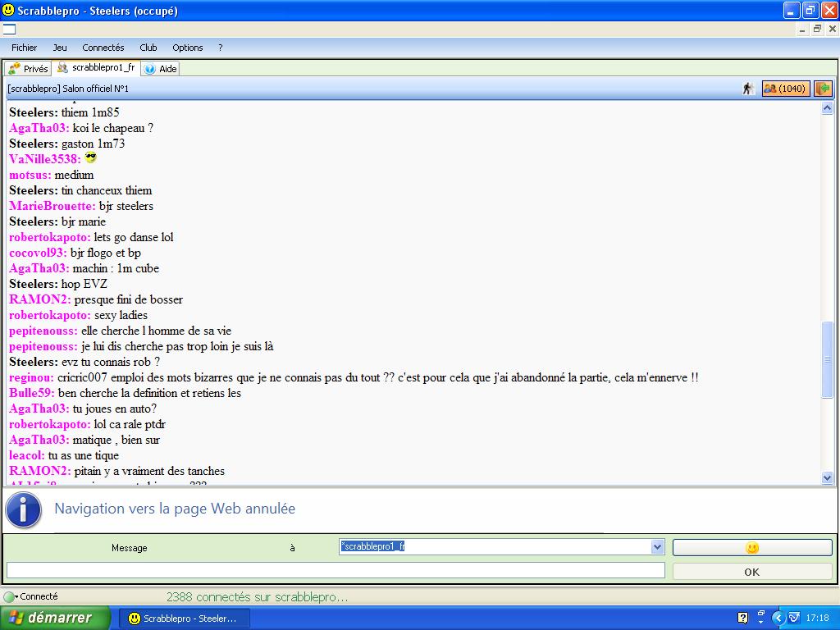This screenshot has height=630, width=840.
Task: Switch to the scrabblepro1_fr tab
Action: (97, 67)
